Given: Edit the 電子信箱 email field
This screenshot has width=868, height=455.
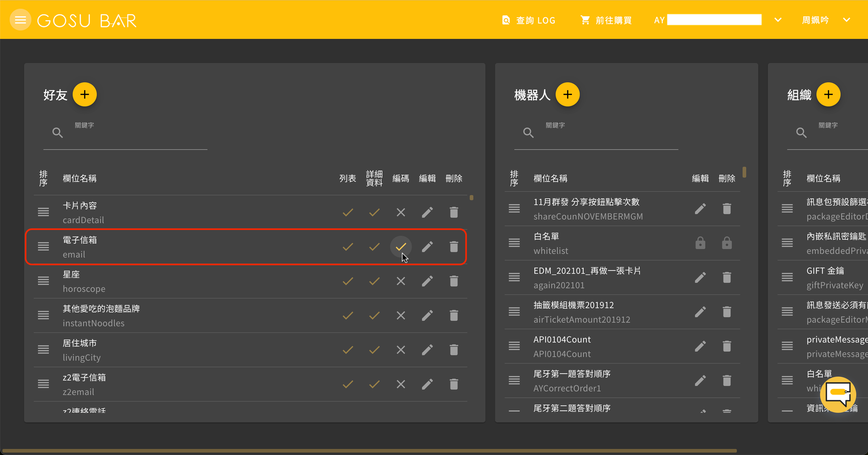Looking at the screenshot, I should [427, 246].
